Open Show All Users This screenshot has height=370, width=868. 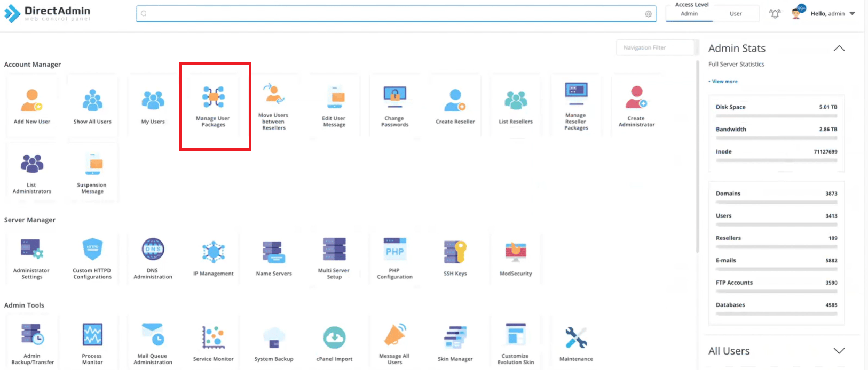pos(92,106)
